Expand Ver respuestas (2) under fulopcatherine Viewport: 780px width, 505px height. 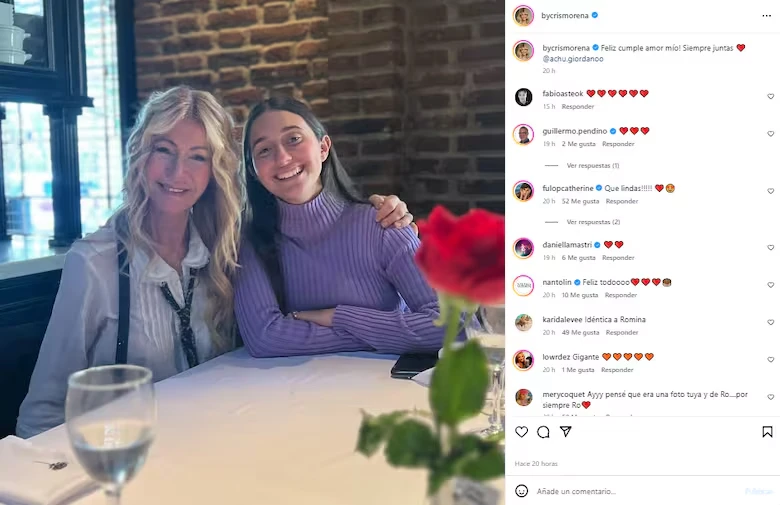(x=593, y=222)
